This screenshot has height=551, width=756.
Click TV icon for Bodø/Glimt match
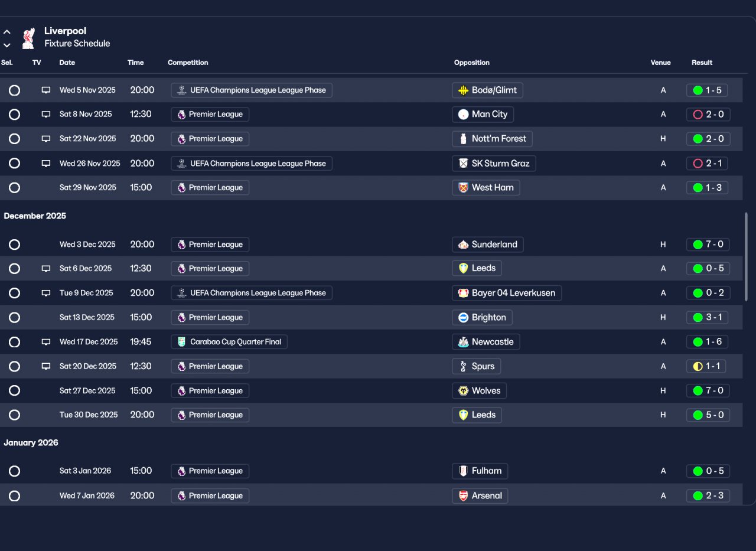point(46,90)
